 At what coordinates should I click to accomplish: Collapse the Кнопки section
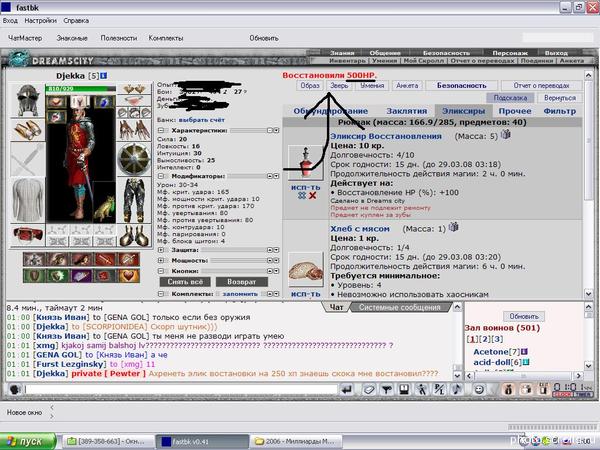[x=161, y=271]
